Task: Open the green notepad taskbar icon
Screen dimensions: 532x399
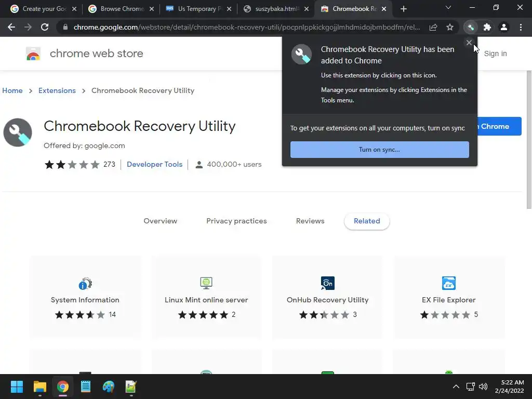Action: tap(131, 387)
